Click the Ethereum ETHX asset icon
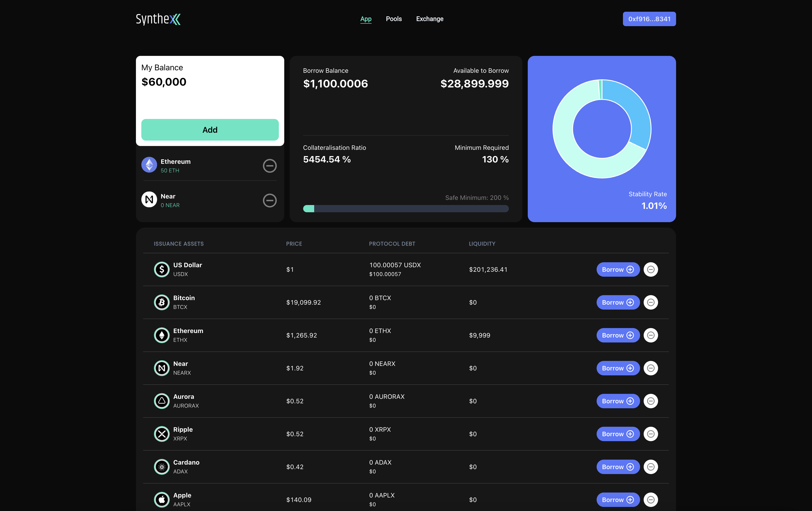 point(162,335)
